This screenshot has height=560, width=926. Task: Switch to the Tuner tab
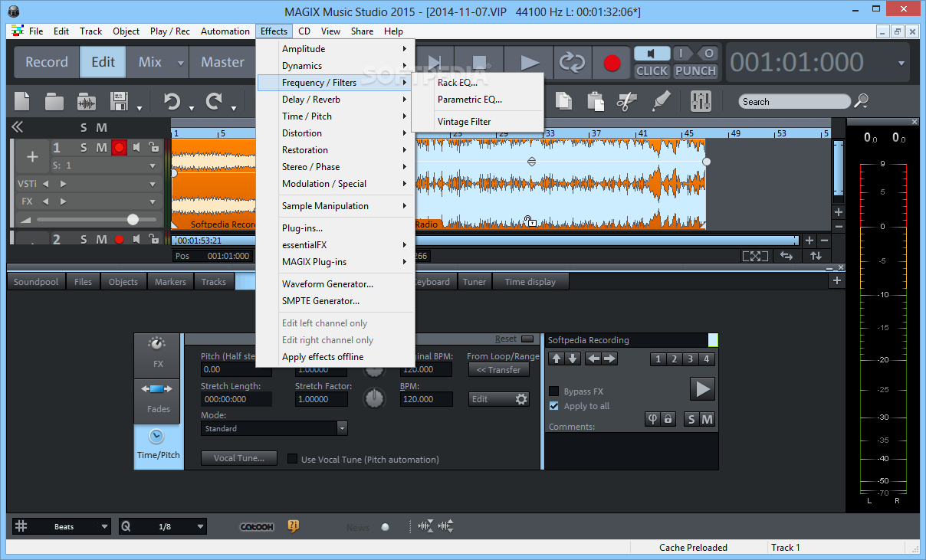pyautogui.click(x=474, y=282)
